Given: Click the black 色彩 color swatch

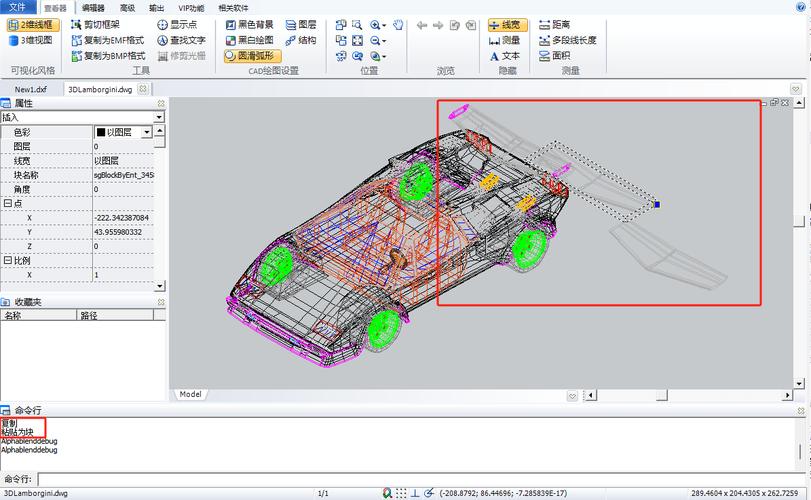Looking at the screenshot, I should tap(101, 132).
